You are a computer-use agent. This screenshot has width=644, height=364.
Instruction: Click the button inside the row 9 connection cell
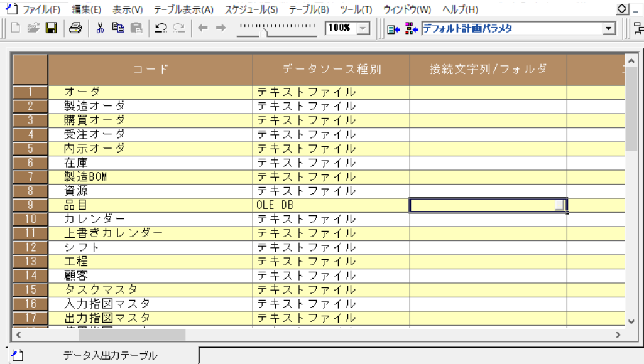point(559,205)
